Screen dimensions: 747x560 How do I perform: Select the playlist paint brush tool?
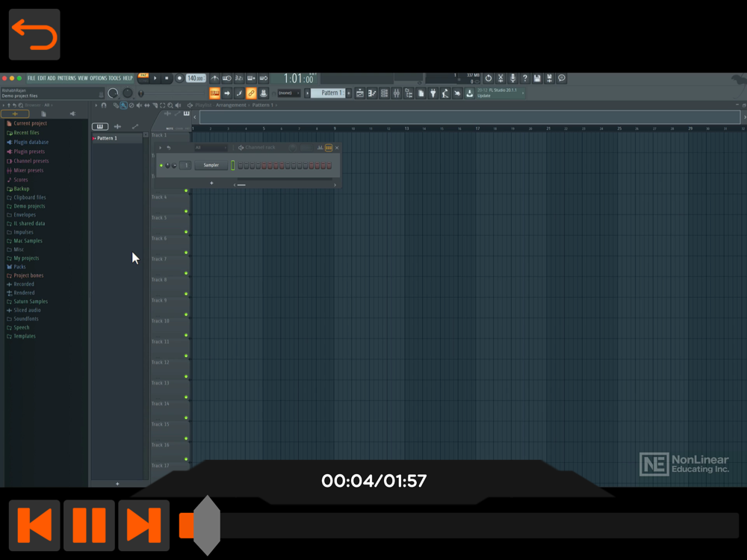(x=123, y=105)
